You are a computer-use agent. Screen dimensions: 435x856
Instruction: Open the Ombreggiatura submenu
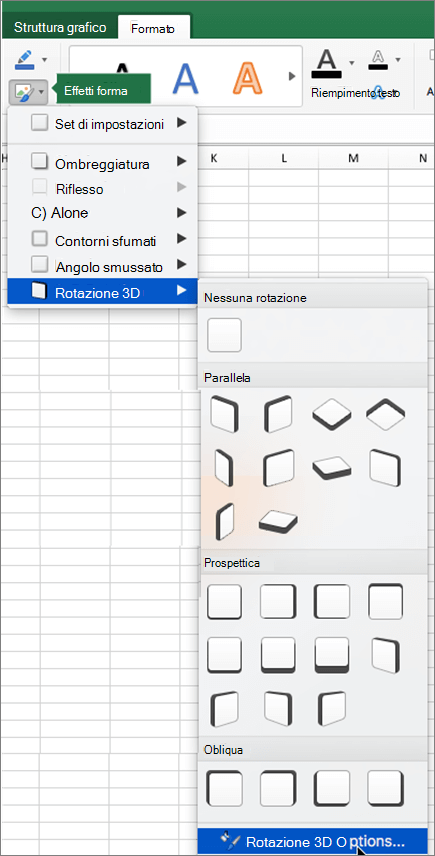click(x=103, y=163)
